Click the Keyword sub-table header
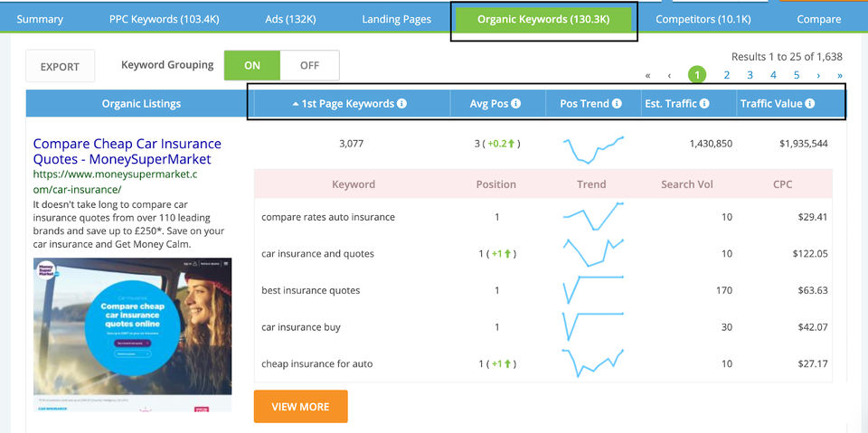Screen dimensions: 868x433 tap(354, 184)
